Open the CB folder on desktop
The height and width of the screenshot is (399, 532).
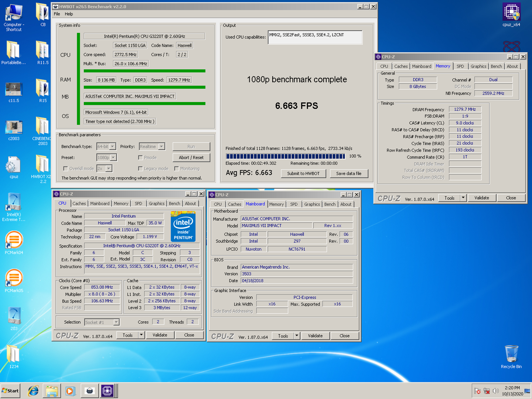coord(43,15)
